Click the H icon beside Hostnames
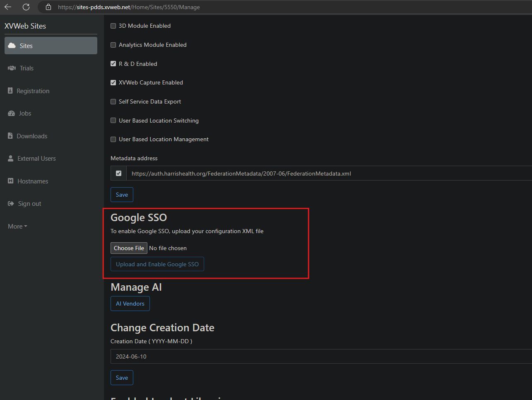This screenshot has width=532, height=400. [x=11, y=181]
